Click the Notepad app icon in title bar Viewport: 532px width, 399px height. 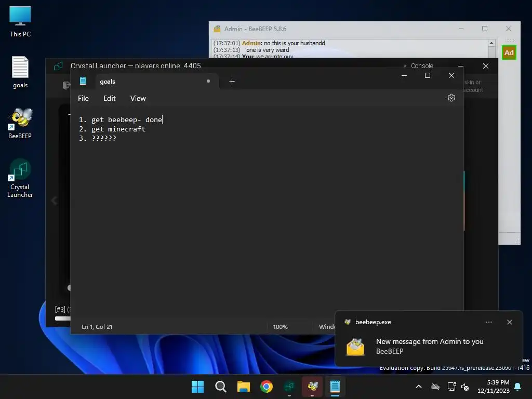(x=83, y=81)
